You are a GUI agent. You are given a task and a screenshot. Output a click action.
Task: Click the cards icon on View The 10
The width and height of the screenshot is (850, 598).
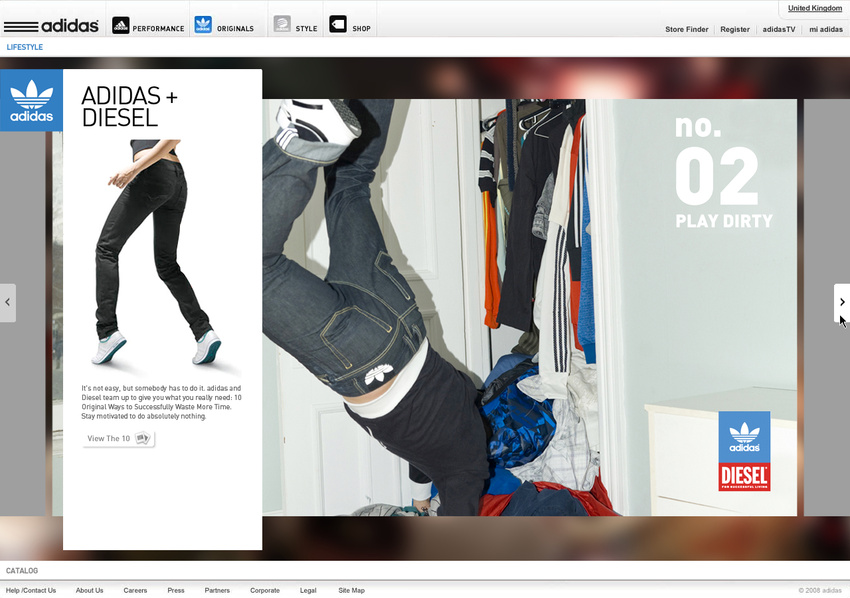pyautogui.click(x=143, y=438)
